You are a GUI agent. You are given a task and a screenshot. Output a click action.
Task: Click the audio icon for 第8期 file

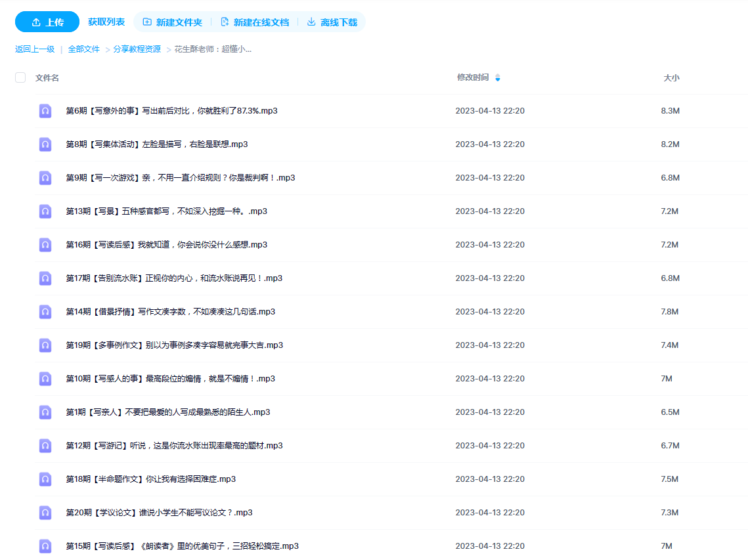(45, 144)
